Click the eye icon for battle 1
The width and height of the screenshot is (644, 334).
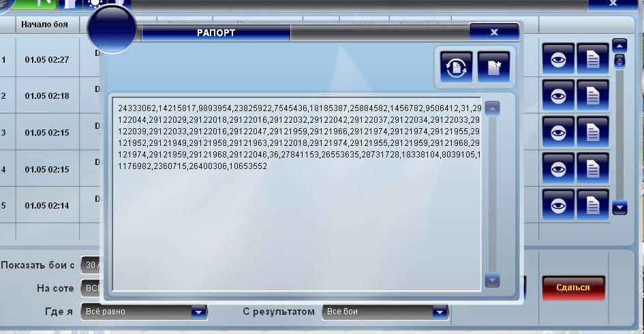[x=558, y=60]
